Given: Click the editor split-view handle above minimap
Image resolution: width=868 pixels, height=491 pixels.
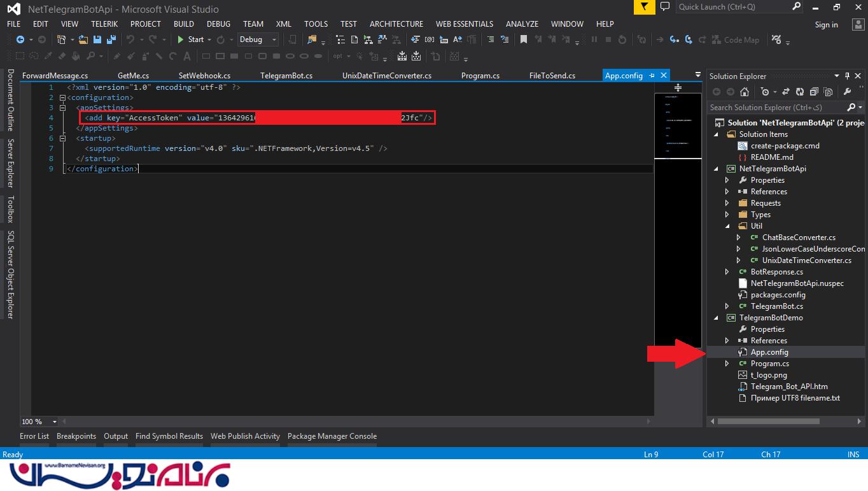Looking at the screenshot, I should click(x=678, y=87).
